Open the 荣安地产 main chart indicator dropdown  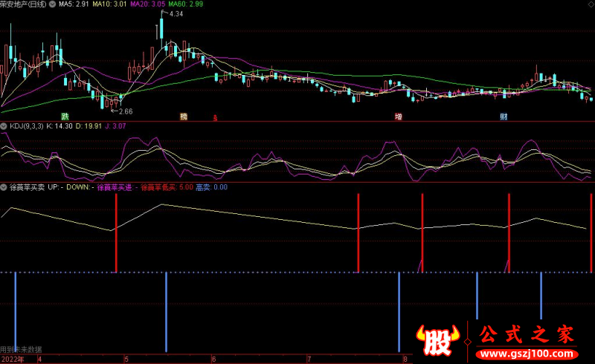pos(52,4)
